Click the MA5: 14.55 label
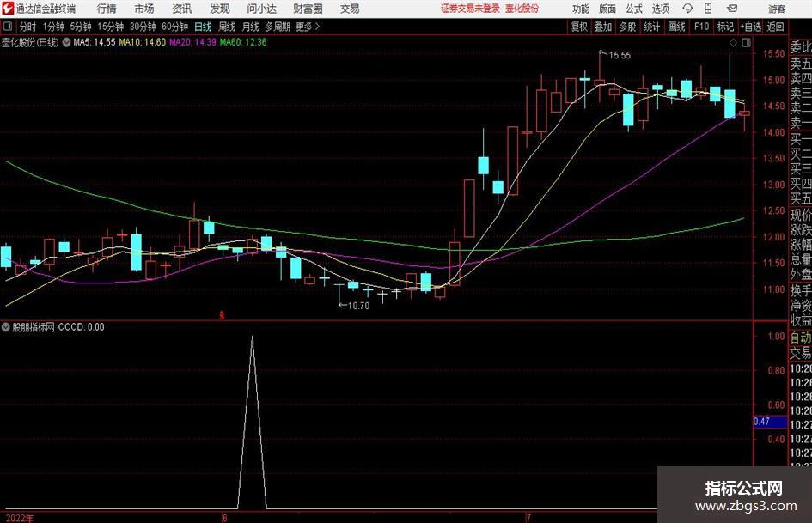812x523 pixels. point(95,42)
